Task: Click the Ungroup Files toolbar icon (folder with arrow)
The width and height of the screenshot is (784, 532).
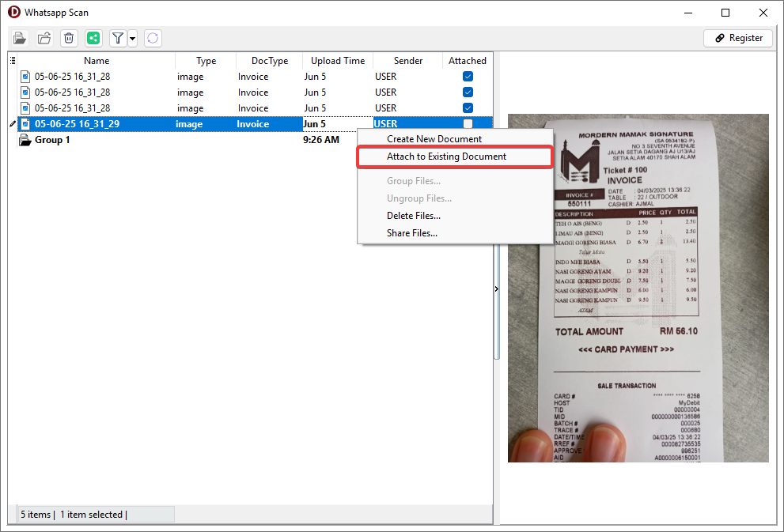Action: 44,38
